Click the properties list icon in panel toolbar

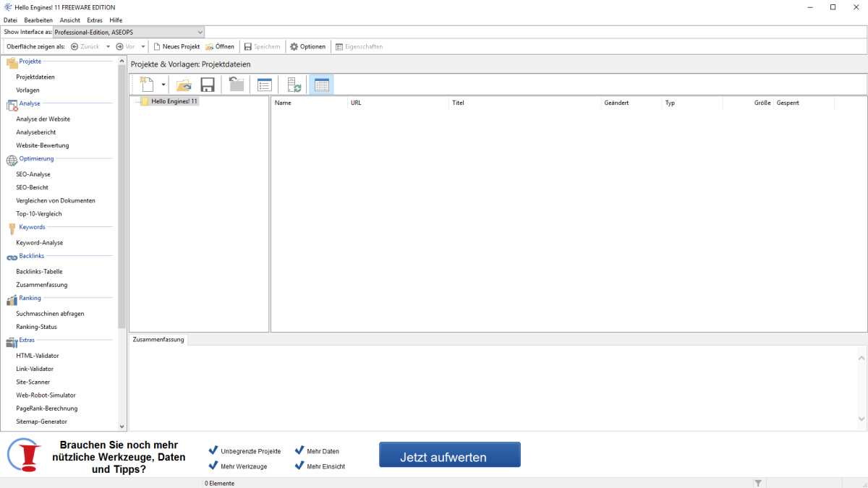pos(265,85)
